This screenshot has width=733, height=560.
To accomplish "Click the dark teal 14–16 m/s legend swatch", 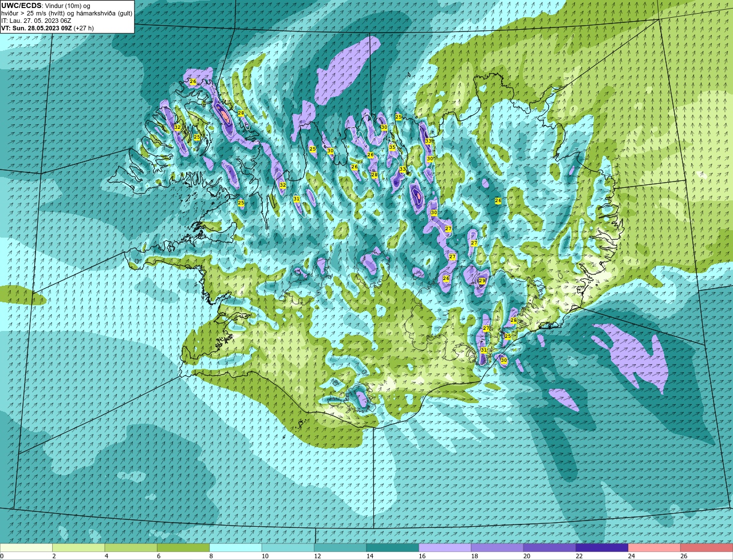I will click(393, 547).
